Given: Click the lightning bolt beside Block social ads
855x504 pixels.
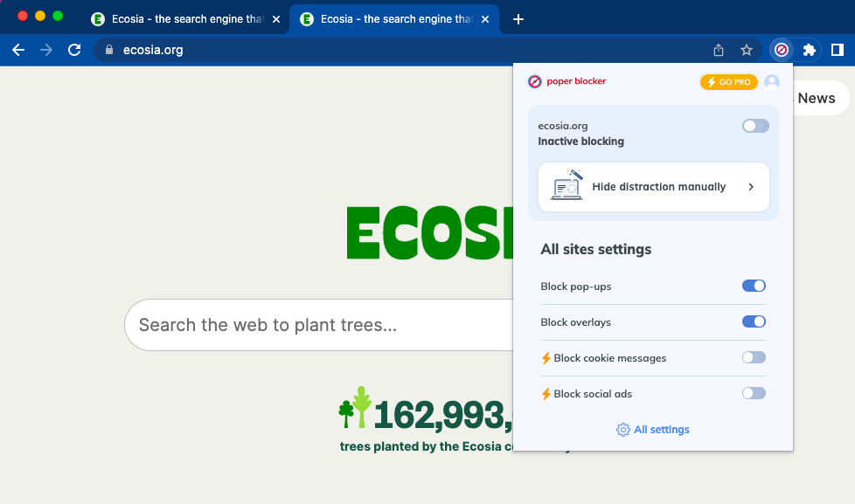Looking at the screenshot, I should [546, 394].
